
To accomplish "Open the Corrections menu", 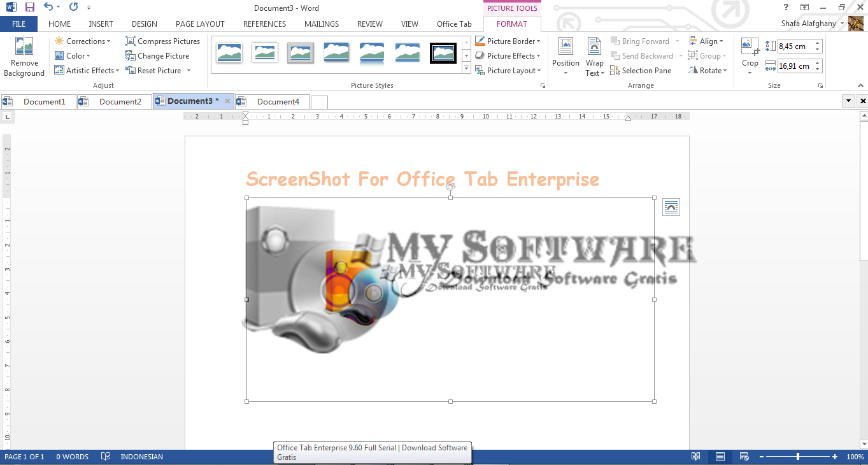I will [x=82, y=41].
